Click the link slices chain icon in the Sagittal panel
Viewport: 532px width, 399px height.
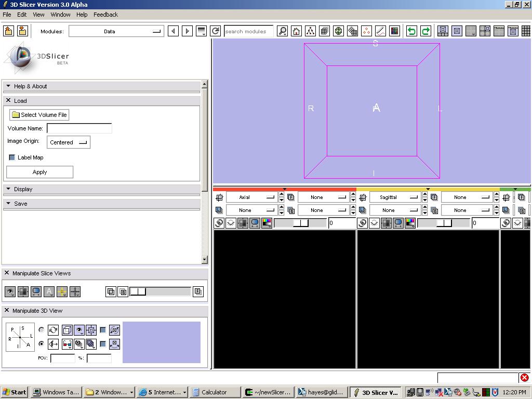coord(362,223)
